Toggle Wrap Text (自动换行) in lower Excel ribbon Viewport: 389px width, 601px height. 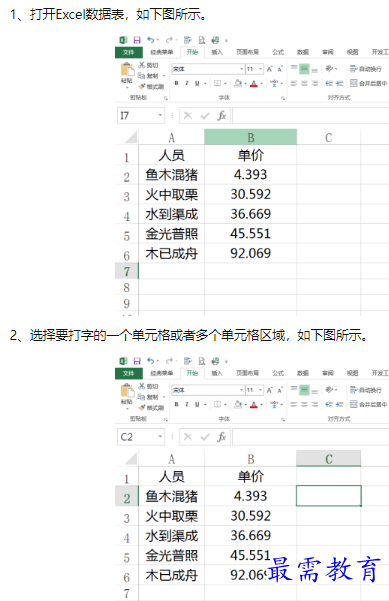(366, 390)
